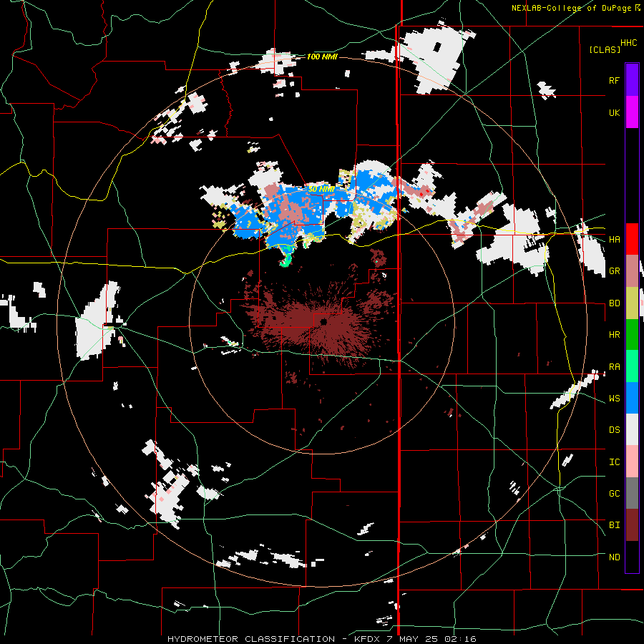Select the yellow BD big drops swatch
This screenshot has width=644, height=644.
click(632, 303)
